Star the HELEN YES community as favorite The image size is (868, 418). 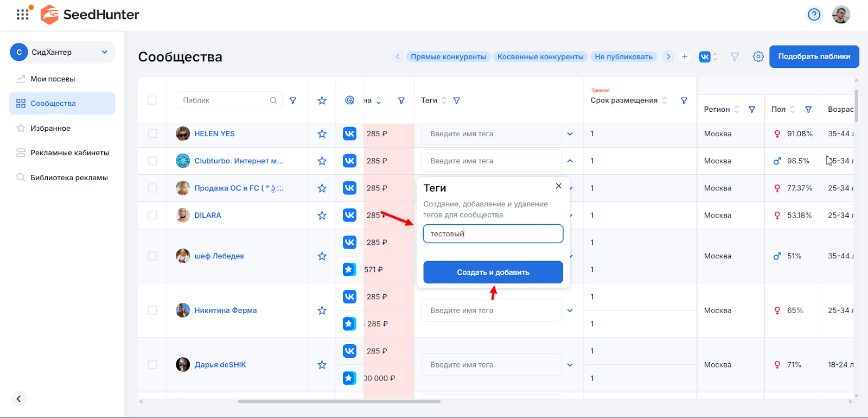click(322, 134)
